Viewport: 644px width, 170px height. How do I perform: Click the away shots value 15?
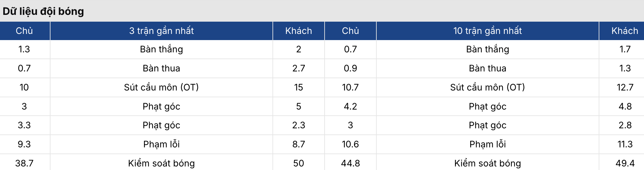click(298, 87)
